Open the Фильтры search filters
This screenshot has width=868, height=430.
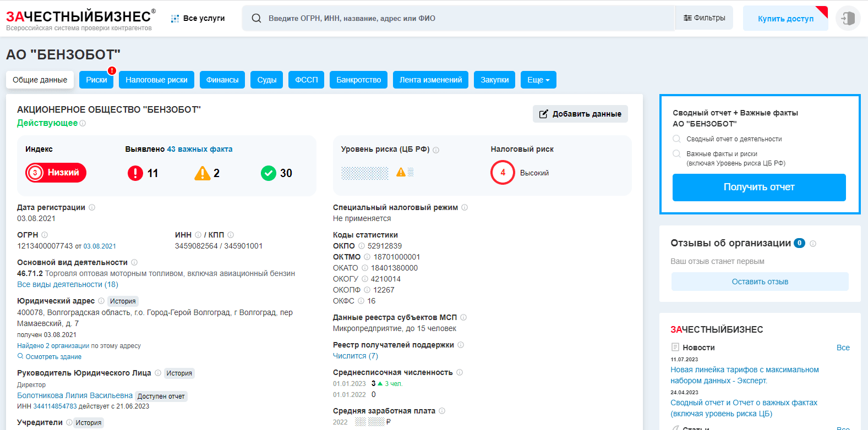pos(704,18)
